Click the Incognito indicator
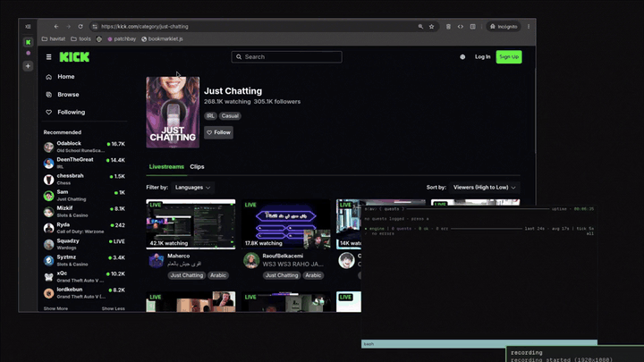644x362 pixels. tap(504, 27)
